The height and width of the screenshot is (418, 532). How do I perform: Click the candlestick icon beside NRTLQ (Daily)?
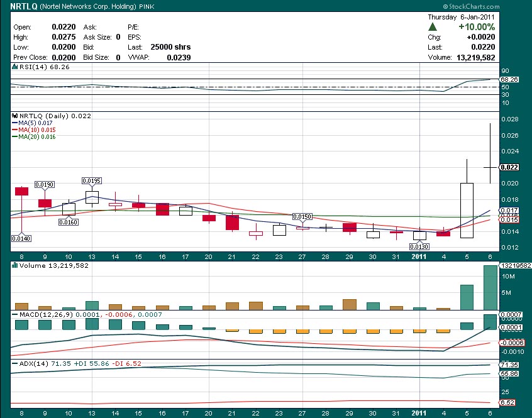(x=14, y=115)
